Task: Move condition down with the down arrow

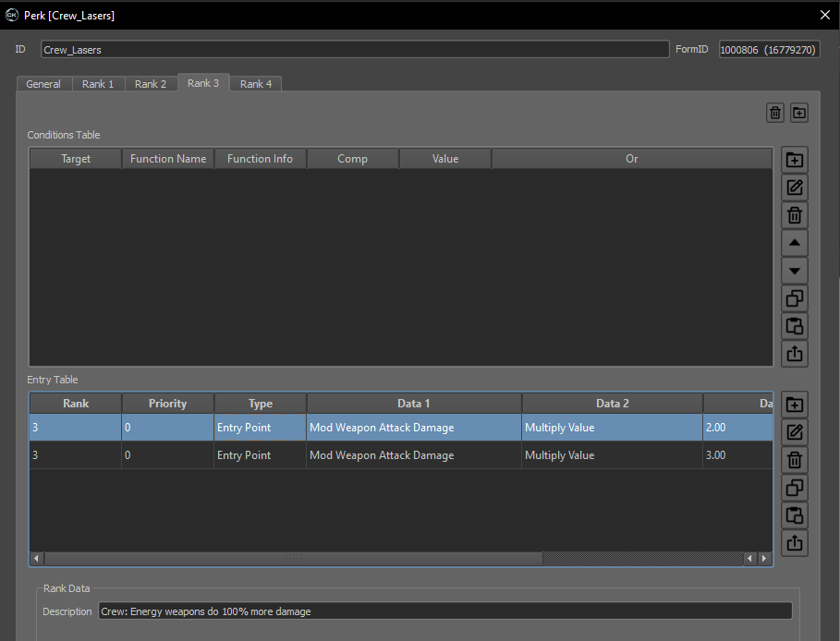Action: coord(795,271)
